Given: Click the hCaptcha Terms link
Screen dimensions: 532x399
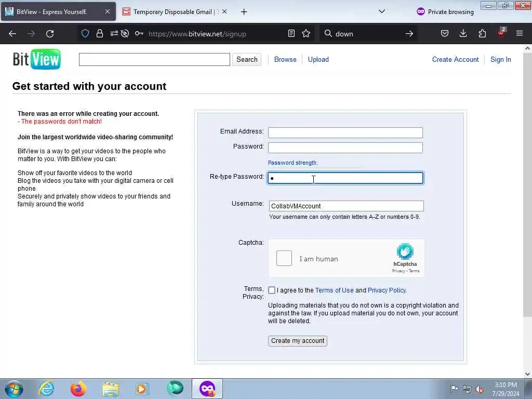Looking at the screenshot, I should click(414, 271).
